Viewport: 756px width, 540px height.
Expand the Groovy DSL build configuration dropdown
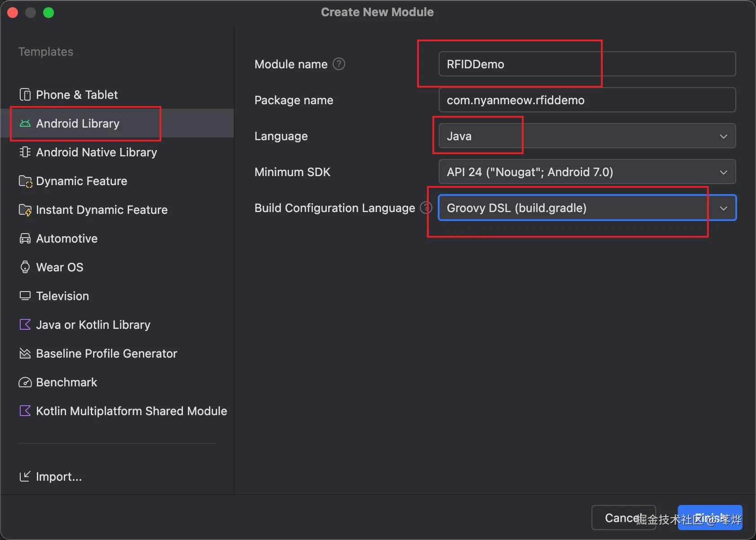tap(587, 208)
